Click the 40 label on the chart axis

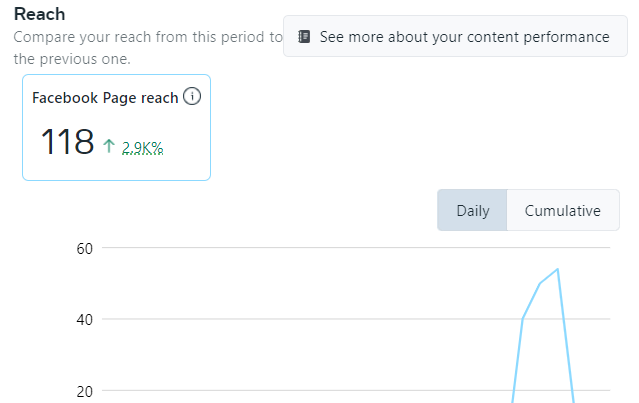click(84, 319)
